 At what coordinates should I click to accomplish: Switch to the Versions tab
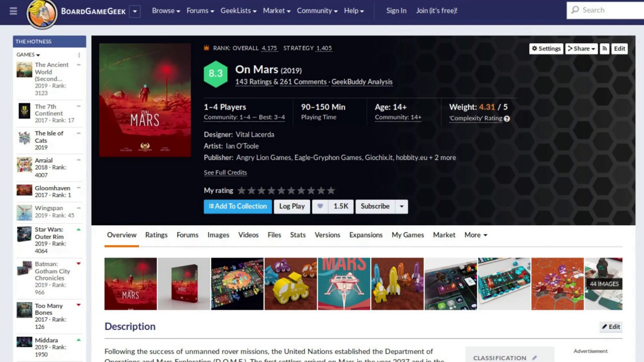pyautogui.click(x=328, y=235)
